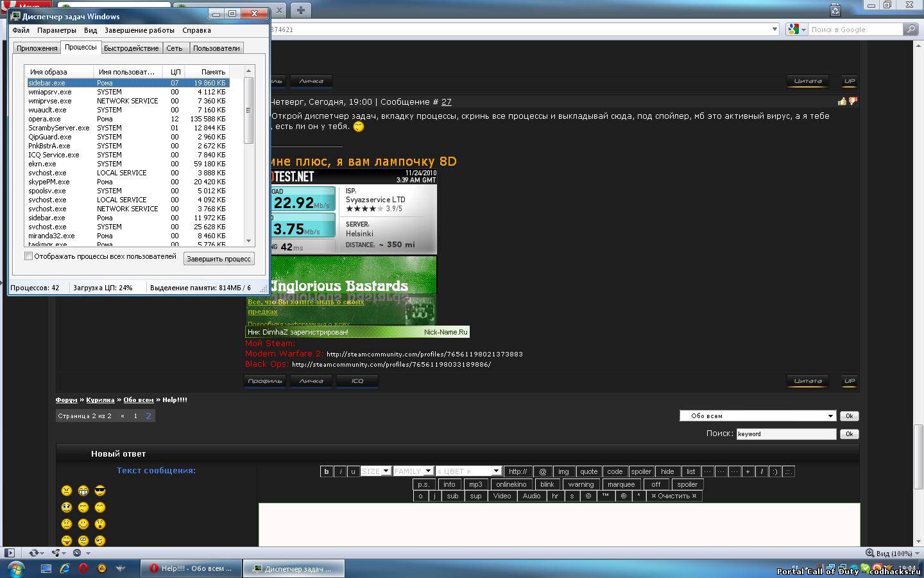Open Google search engine selector dropdown
924x578 pixels.
(x=796, y=29)
